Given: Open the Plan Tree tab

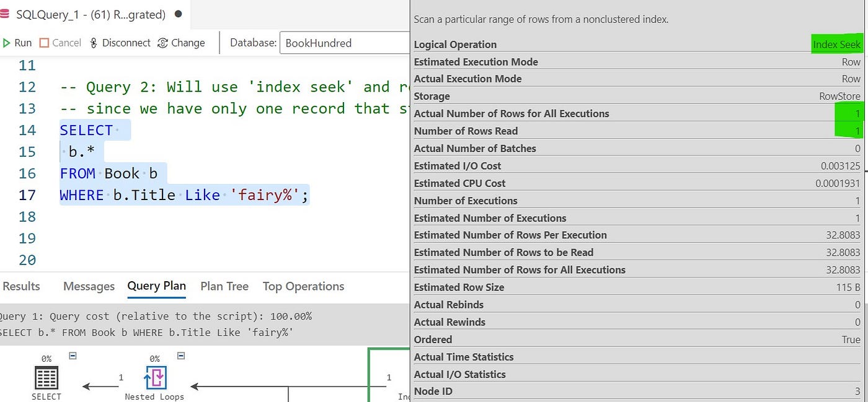Looking at the screenshot, I should tap(224, 286).
